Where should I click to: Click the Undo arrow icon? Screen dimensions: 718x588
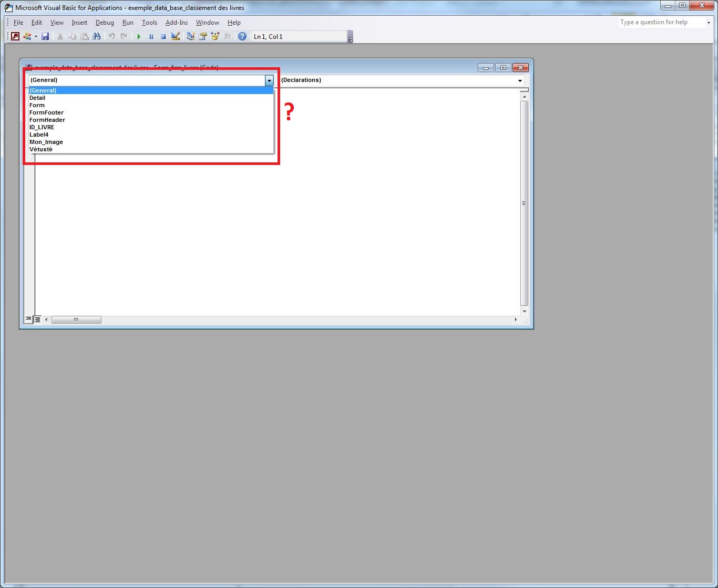[111, 36]
